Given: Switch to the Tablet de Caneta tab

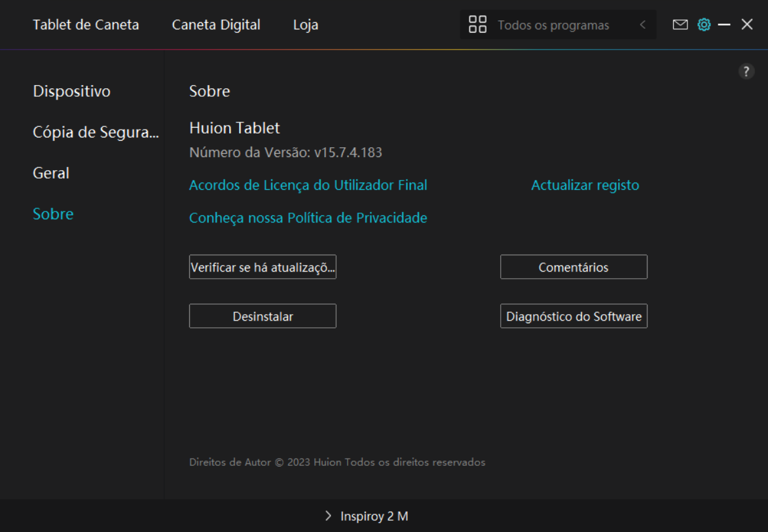Looking at the screenshot, I should tap(86, 25).
